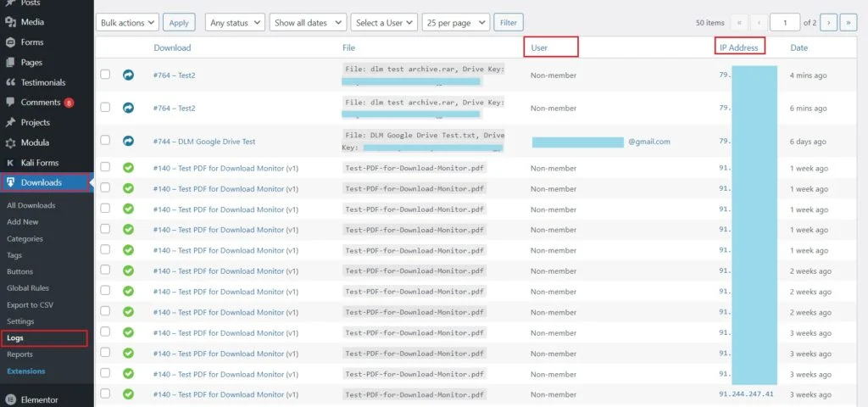
Task: Click redirect arrow icon in #744 row
Action: pos(129,142)
